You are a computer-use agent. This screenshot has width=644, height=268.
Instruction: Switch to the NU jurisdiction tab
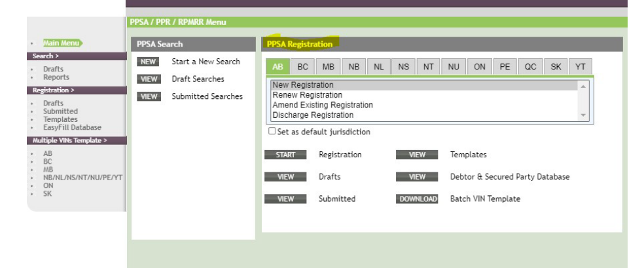pos(454,67)
